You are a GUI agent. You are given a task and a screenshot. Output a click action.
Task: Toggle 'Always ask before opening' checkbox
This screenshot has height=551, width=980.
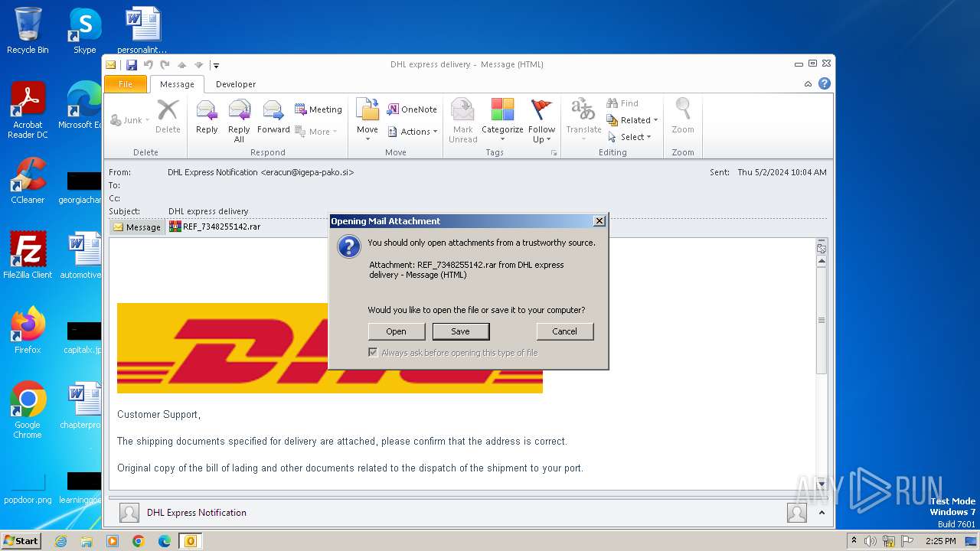tap(373, 353)
